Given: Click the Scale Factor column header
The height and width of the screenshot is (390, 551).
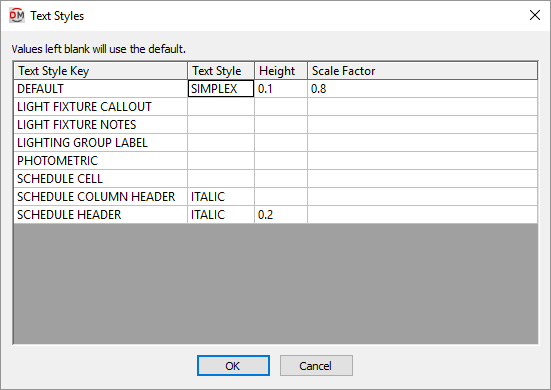Looking at the screenshot, I should coord(422,71).
